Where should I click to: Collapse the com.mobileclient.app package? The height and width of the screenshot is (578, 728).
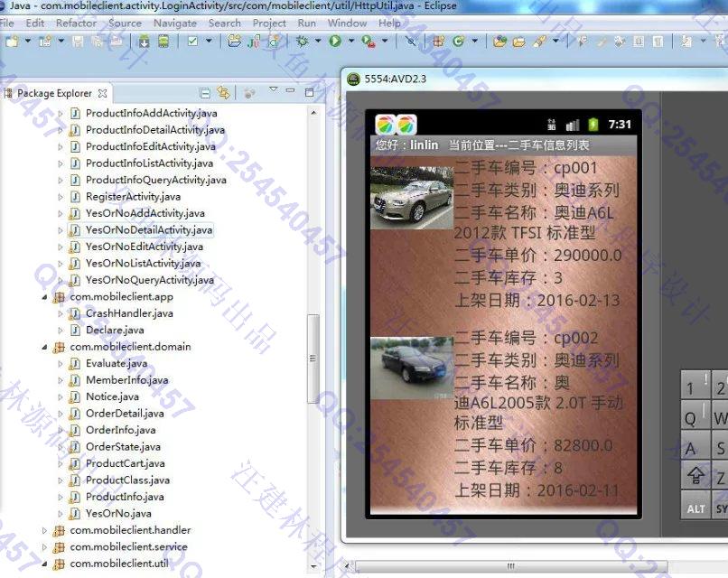coord(44,297)
